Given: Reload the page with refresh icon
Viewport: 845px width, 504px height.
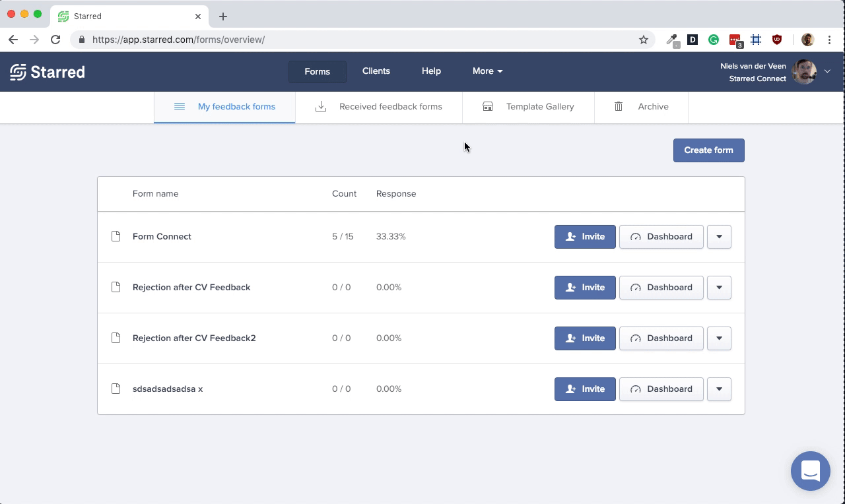Looking at the screenshot, I should coord(55,40).
